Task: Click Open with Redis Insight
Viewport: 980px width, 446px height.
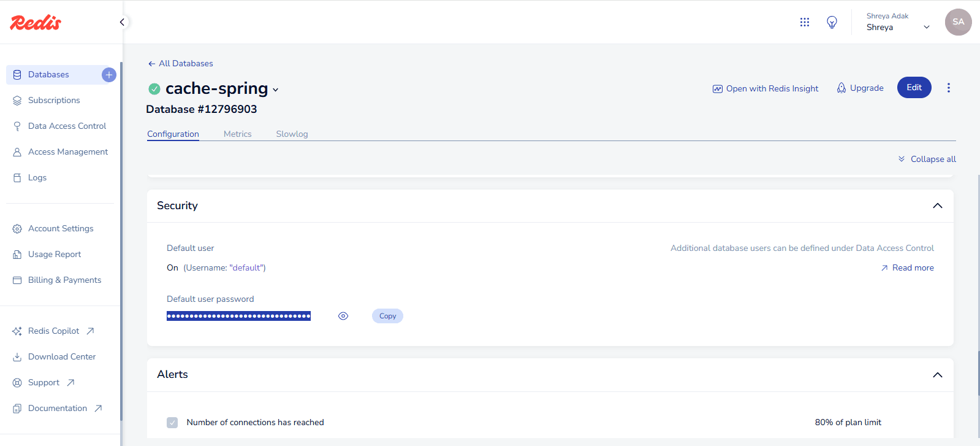Action: click(x=765, y=88)
